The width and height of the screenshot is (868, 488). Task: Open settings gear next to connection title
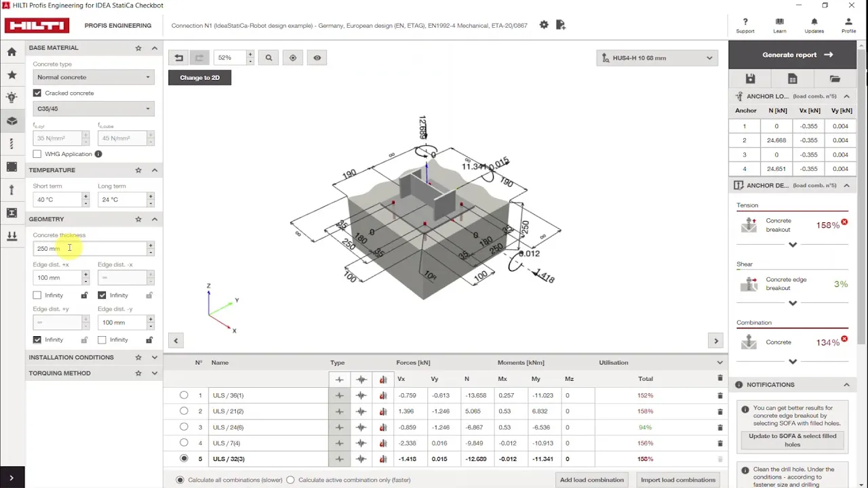click(x=544, y=25)
